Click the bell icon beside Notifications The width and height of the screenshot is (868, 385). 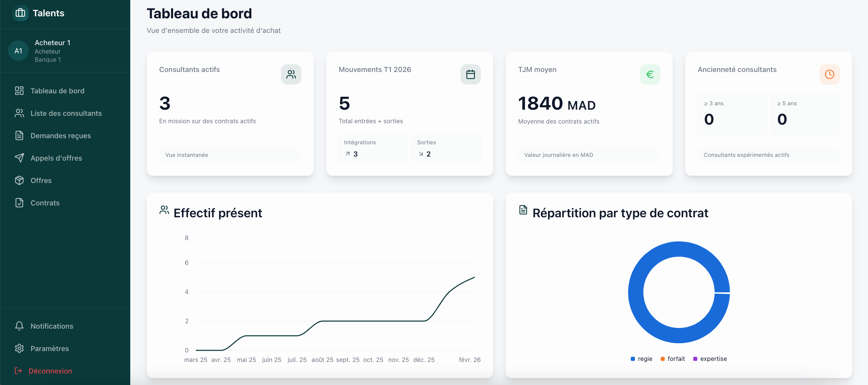pyautogui.click(x=19, y=326)
